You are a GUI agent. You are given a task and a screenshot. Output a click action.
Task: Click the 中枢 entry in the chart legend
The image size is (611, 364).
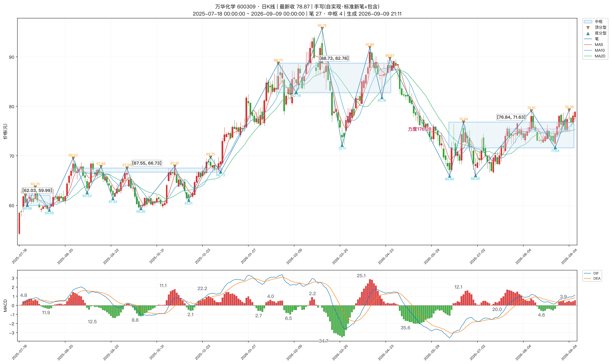[595, 22]
